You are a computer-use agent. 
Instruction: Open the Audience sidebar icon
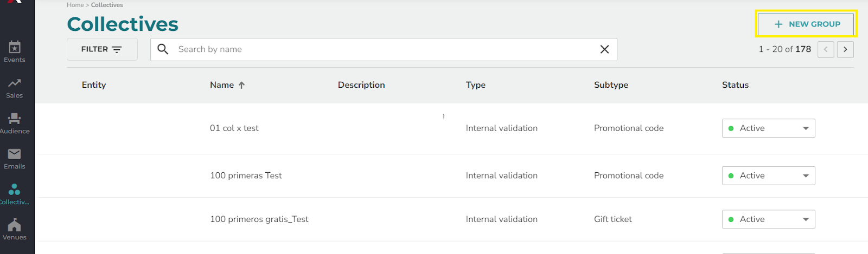[15, 123]
